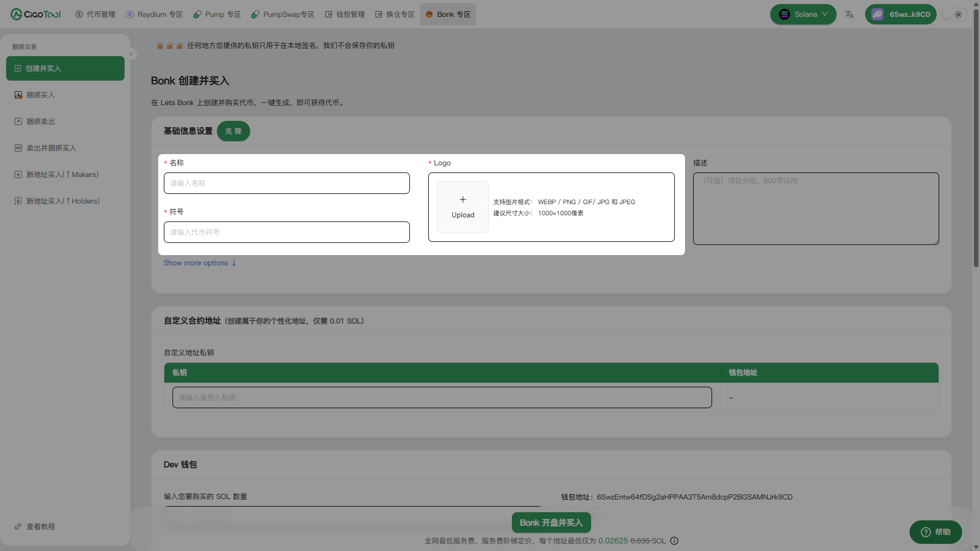Image resolution: width=980 pixels, height=551 pixels.
Task: Click the Logo Upload box
Action: click(463, 207)
